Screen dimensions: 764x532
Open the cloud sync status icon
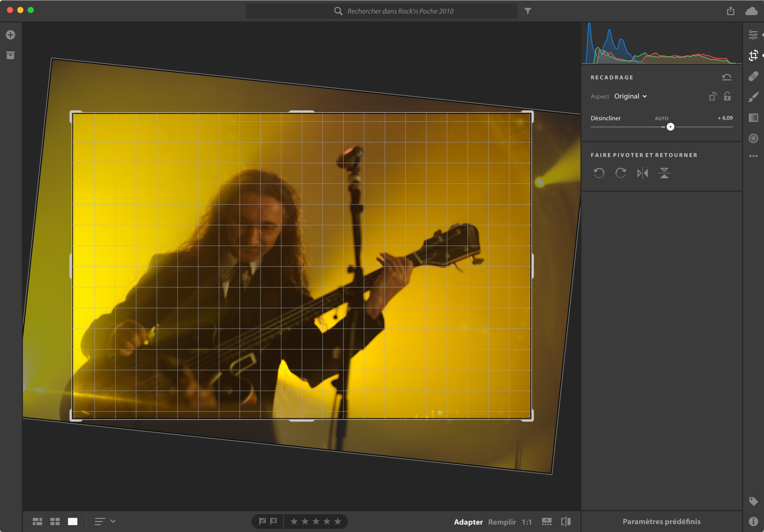751,11
